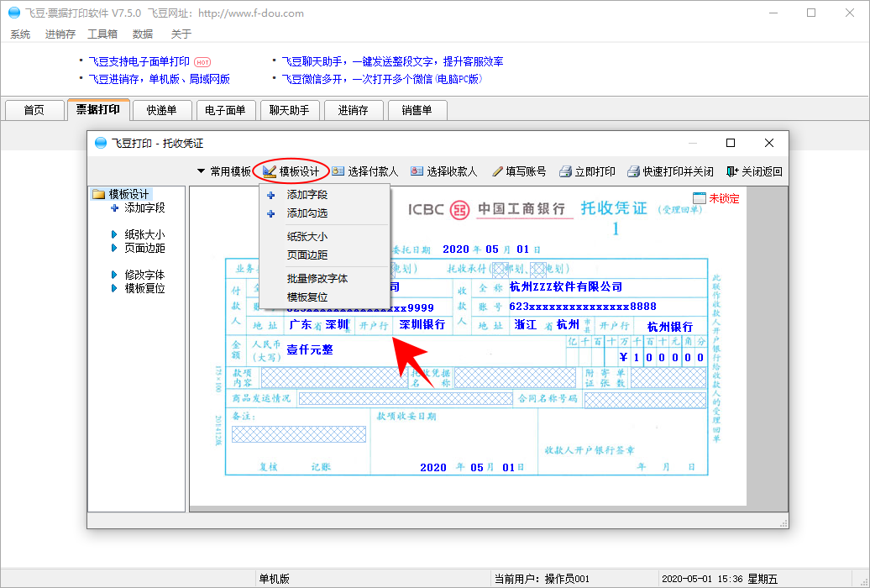Switch to the 票据打印 tab
Image resolution: width=870 pixels, height=588 pixels.
(98, 109)
